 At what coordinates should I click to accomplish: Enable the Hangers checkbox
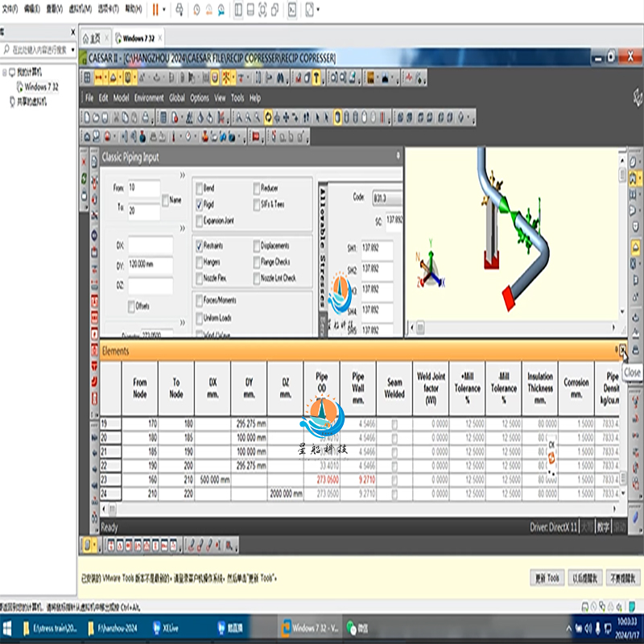click(x=199, y=262)
